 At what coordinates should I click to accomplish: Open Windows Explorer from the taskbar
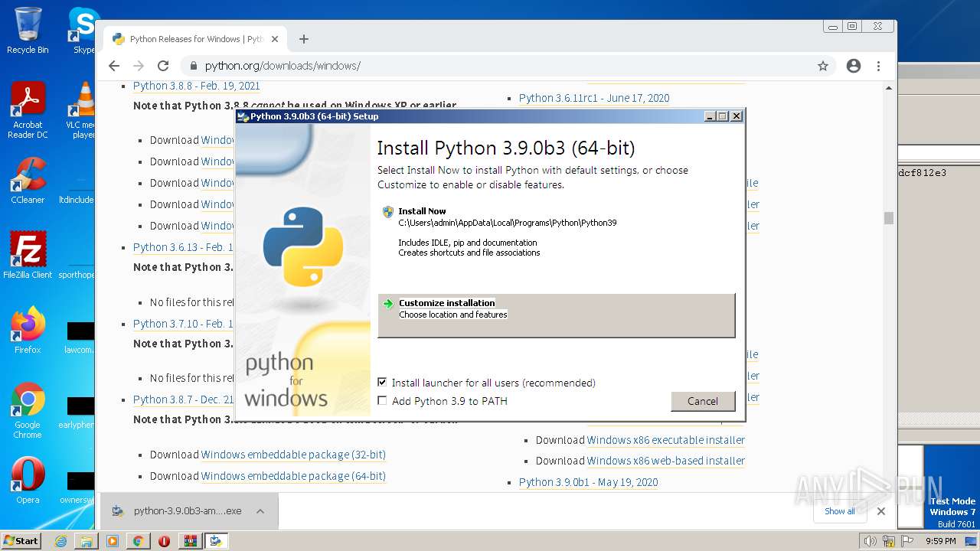[87, 541]
